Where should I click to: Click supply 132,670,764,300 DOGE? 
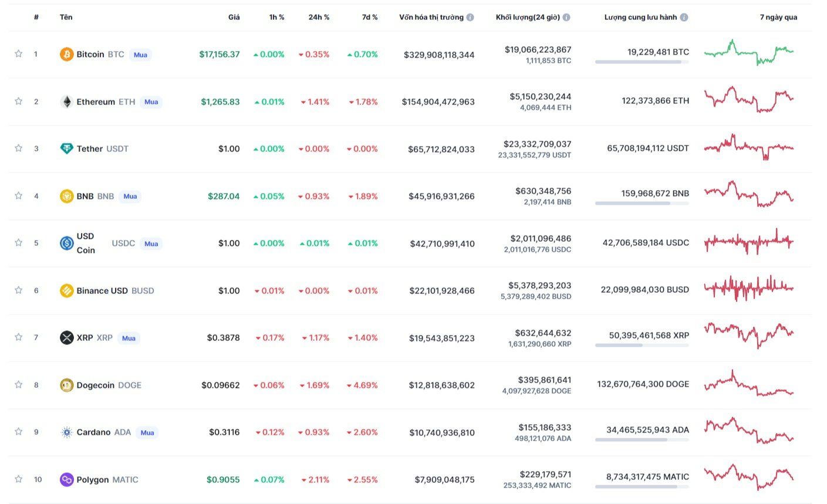[643, 384]
